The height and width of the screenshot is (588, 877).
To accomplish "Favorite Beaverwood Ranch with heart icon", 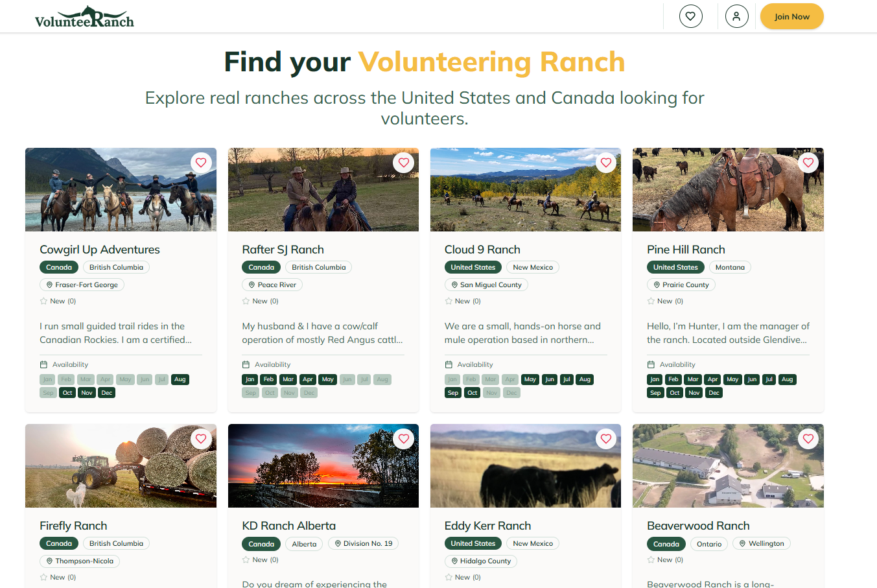I will click(x=808, y=439).
